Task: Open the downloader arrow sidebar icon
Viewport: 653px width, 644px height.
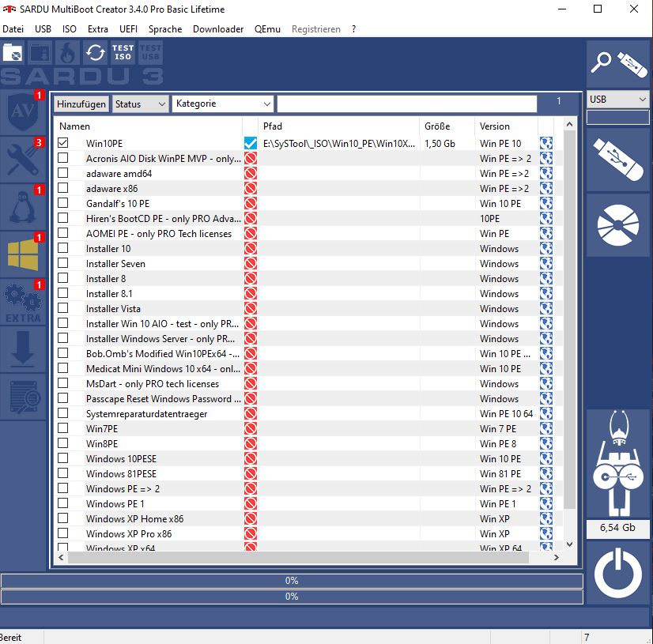Action: pos(22,349)
